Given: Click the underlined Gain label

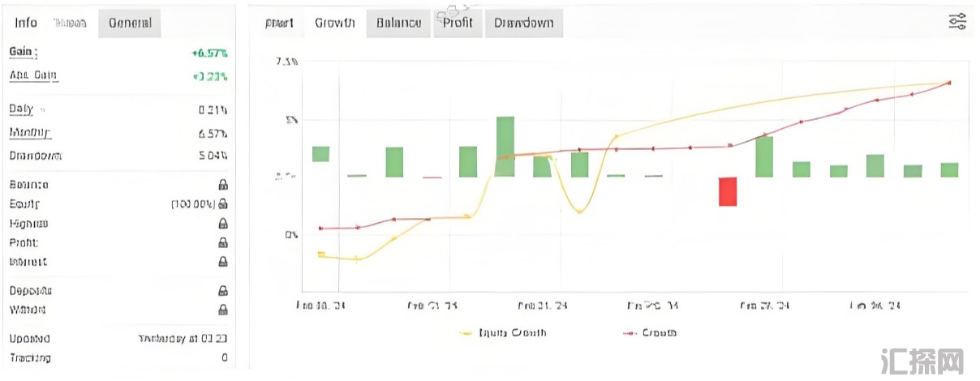Looking at the screenshot, I should (22, 52).
